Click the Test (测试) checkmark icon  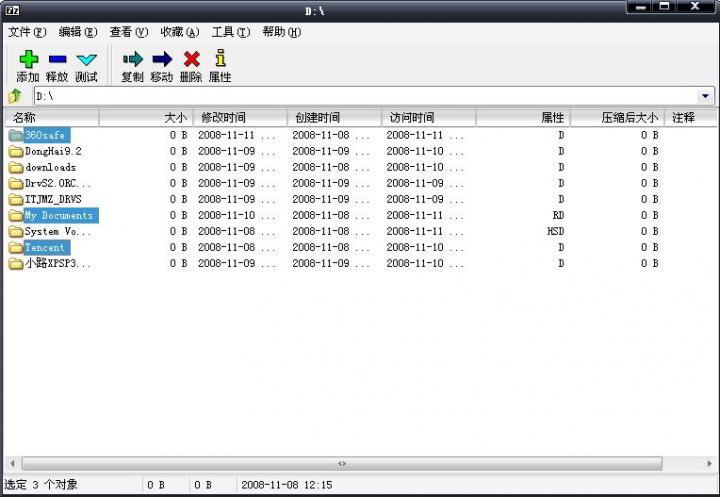[86, 60]
